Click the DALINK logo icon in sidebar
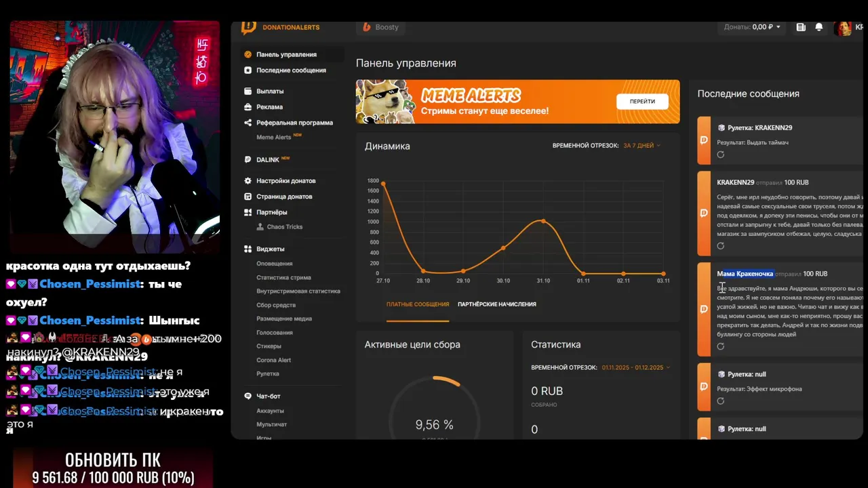The height and width of the screenshot is (488, 868). (x=248, y=160)
